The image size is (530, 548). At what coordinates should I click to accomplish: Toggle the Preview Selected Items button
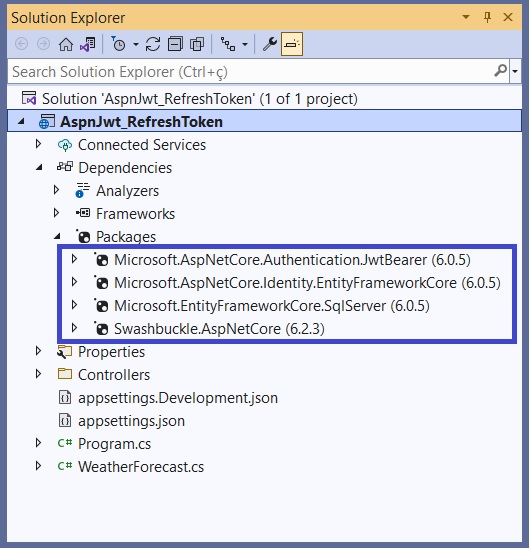(292, 44)
